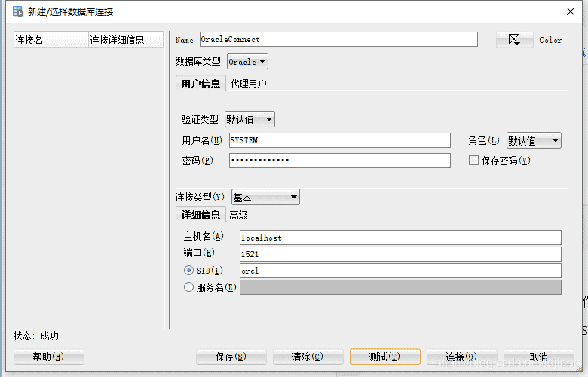588x377 pixels.
Task: Close the database connection dialog
Action: pyautogui.click(x=571, y=11)
